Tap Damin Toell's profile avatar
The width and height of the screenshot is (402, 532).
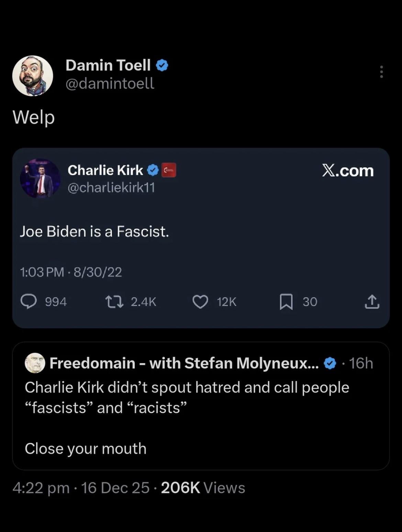click(33, 76)
